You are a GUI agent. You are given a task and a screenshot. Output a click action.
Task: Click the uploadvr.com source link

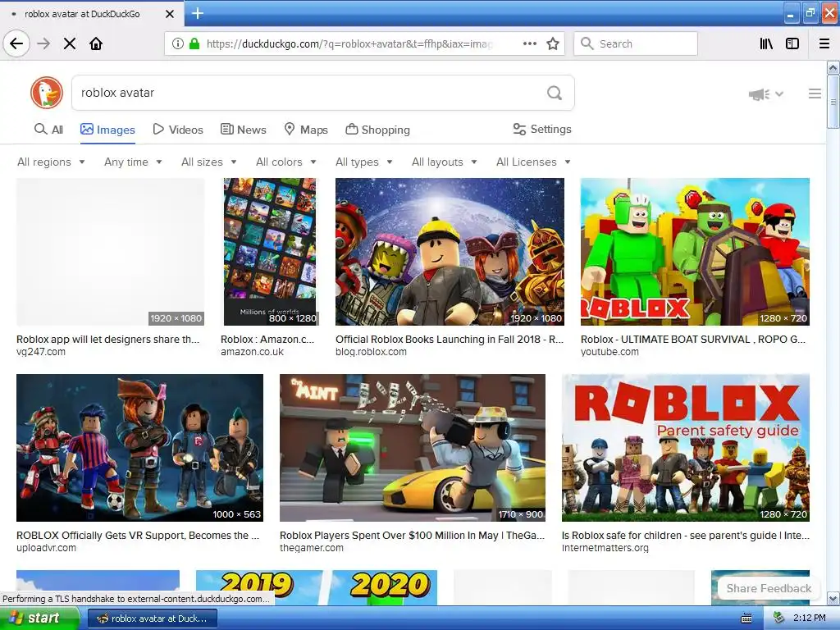pos(46,548)
